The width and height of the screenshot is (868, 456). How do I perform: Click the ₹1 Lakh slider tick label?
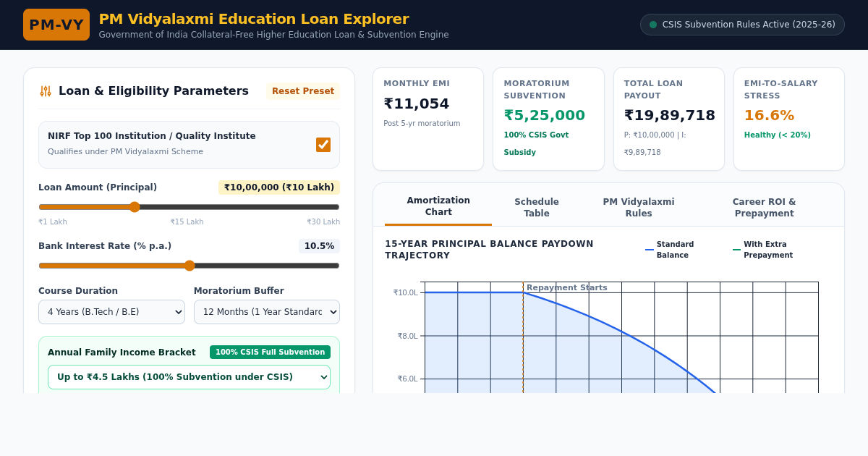click(x=53, y=222)
